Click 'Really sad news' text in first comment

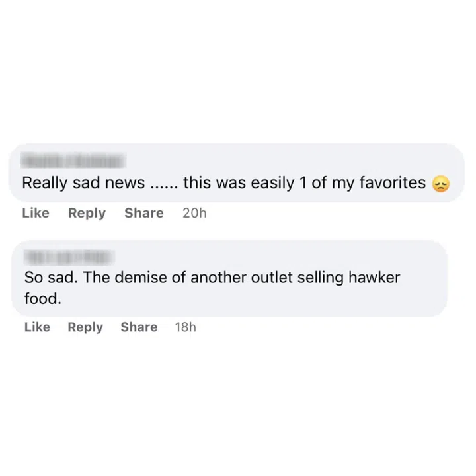(x=83, y=183)
